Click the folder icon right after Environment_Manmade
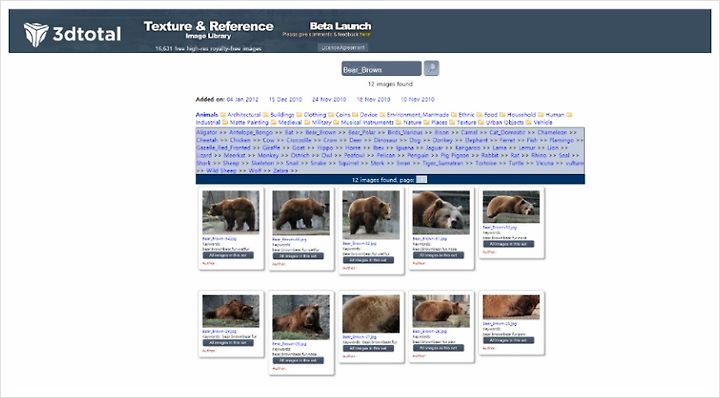This screenshot has width=720, height=398. (x=454, y=115)
